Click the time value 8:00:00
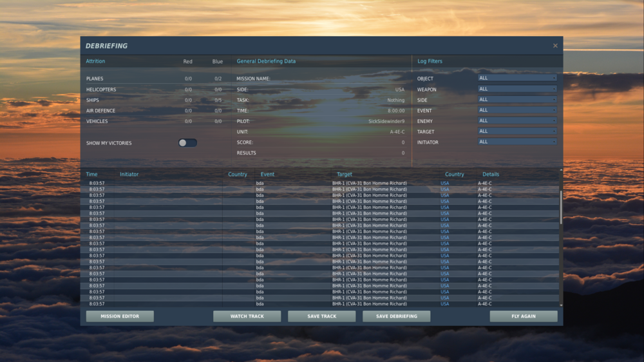 coord(396,111)
